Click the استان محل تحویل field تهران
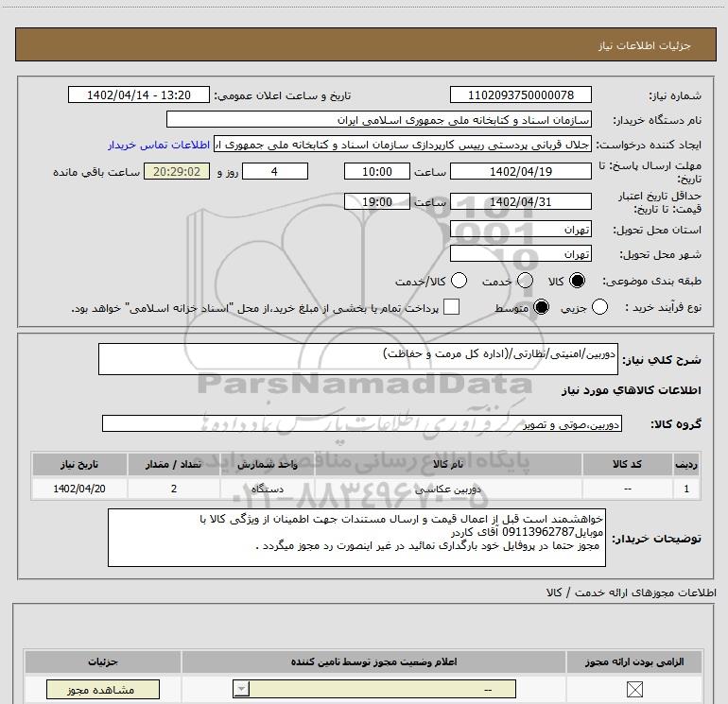 (x=520, y=230)
